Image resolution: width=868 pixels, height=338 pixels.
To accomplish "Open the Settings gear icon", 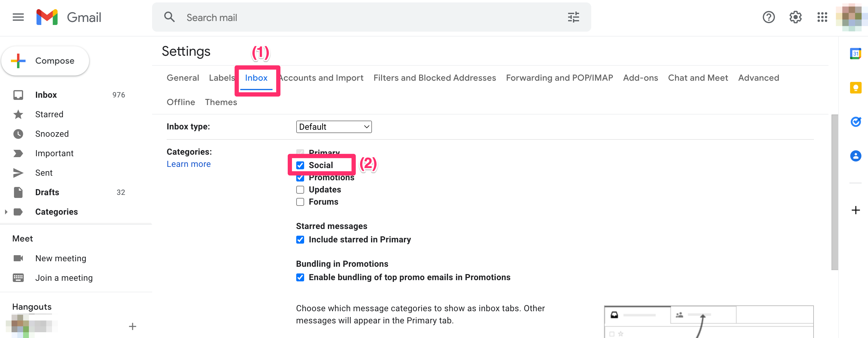I will coord(795,17).
